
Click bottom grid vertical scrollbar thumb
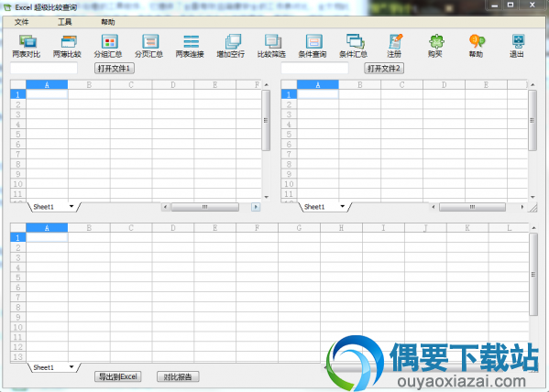pyautogui.click(x=533, y=275)
